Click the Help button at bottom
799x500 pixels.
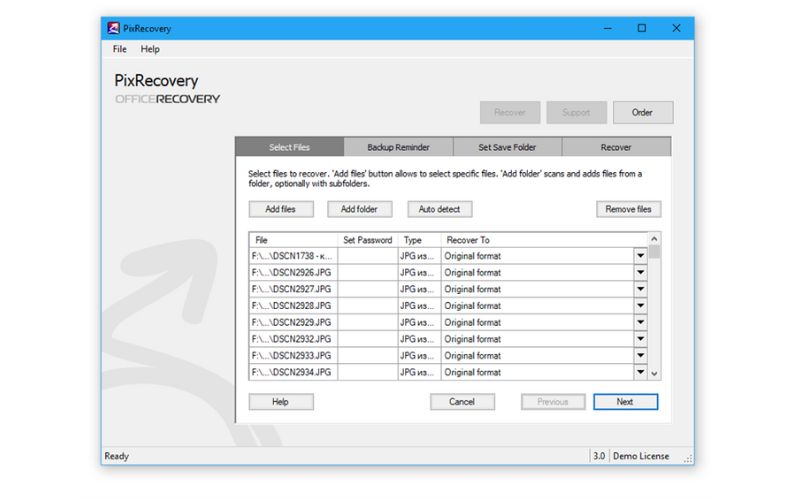(281, 402)
